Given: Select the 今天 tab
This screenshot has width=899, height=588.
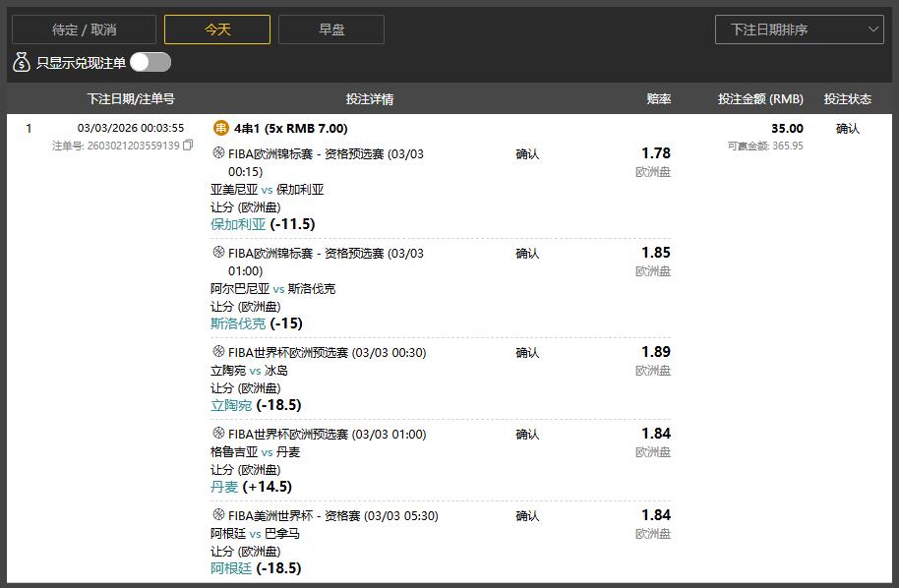Looking at the screenshot, I should click(217, 29).
